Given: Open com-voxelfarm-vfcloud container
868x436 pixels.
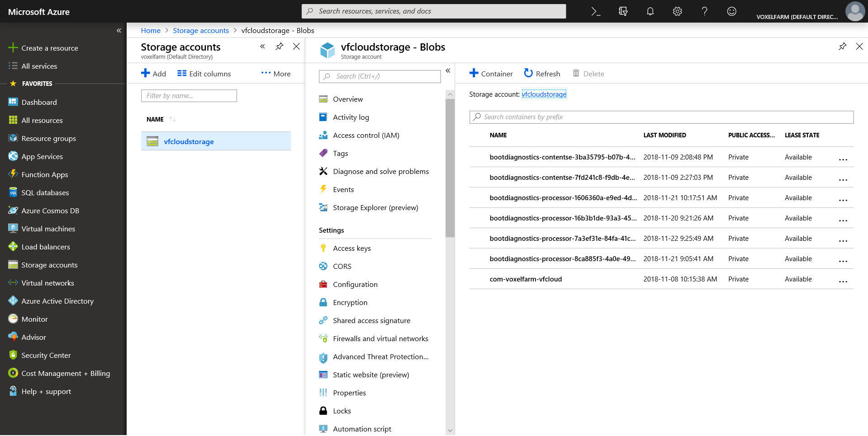Looking at the screenshot, I should pyautogui.click(x=526, y=279).
